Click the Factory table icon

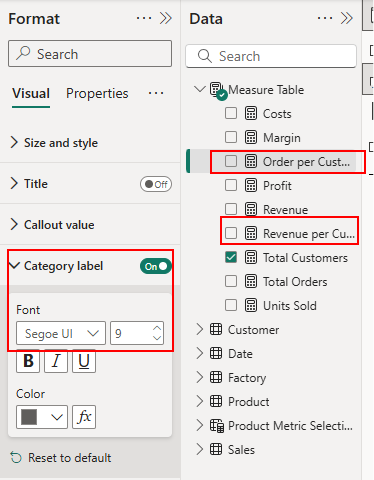(x=216, y=377)
